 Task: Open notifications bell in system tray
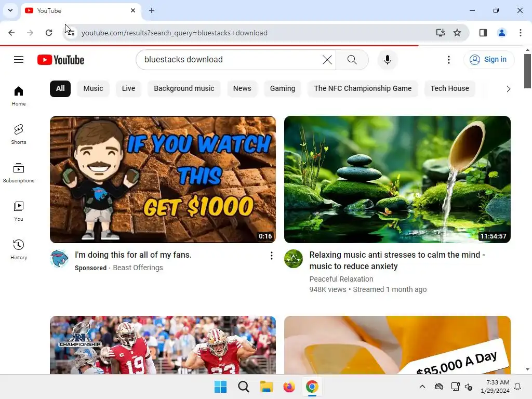(x=518, y=387)
